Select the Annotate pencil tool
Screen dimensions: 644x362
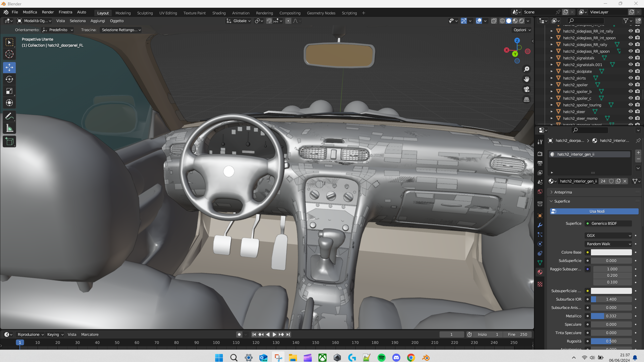[9, 116]
